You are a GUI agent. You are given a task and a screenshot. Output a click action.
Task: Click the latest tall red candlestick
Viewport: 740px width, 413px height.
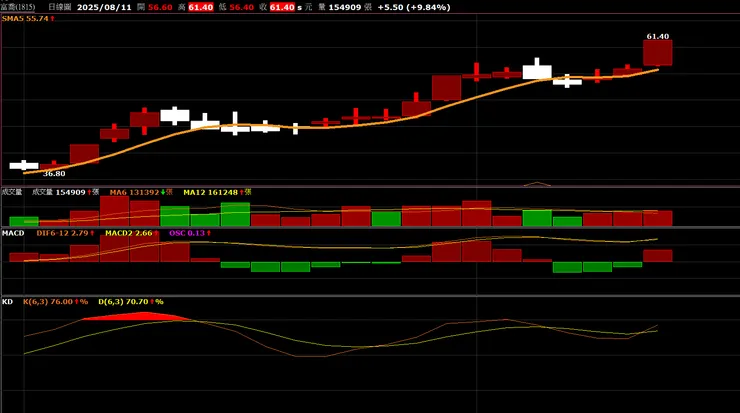pyautogui.click(x=657, y=53)
